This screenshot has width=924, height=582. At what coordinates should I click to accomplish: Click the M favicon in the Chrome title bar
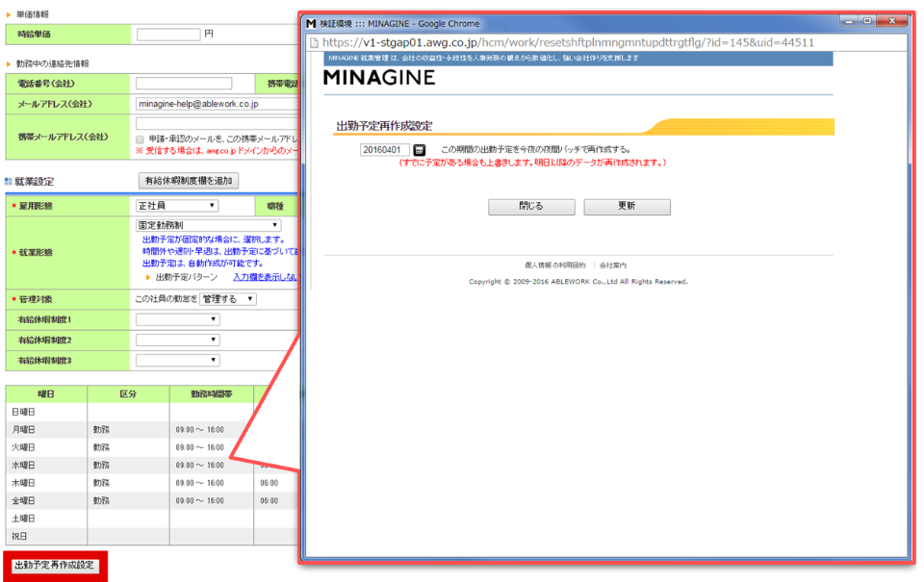point(311,23)
